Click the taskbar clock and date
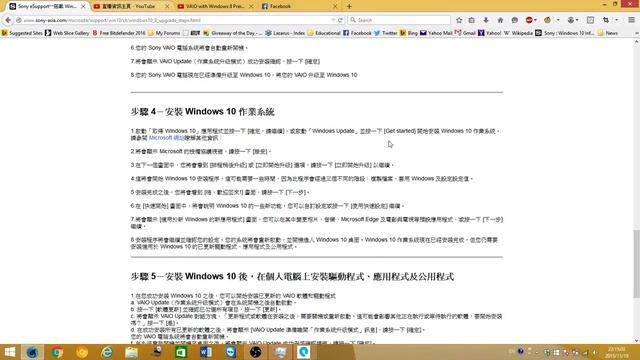640x360 pixels. click(x=618, y=352)
